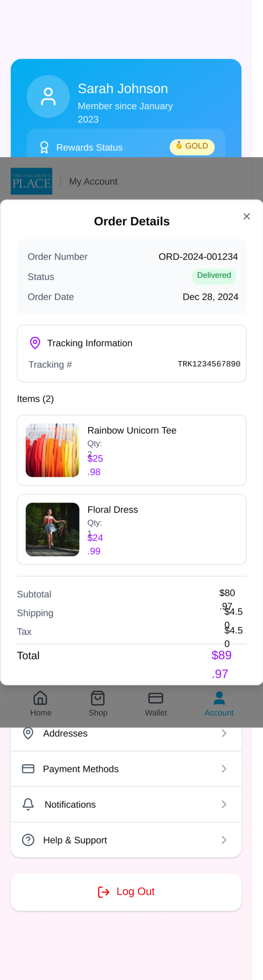Click Sarah Johnson's profile avatar
Viewport: 263px width, 980px height.
point(48,96)
